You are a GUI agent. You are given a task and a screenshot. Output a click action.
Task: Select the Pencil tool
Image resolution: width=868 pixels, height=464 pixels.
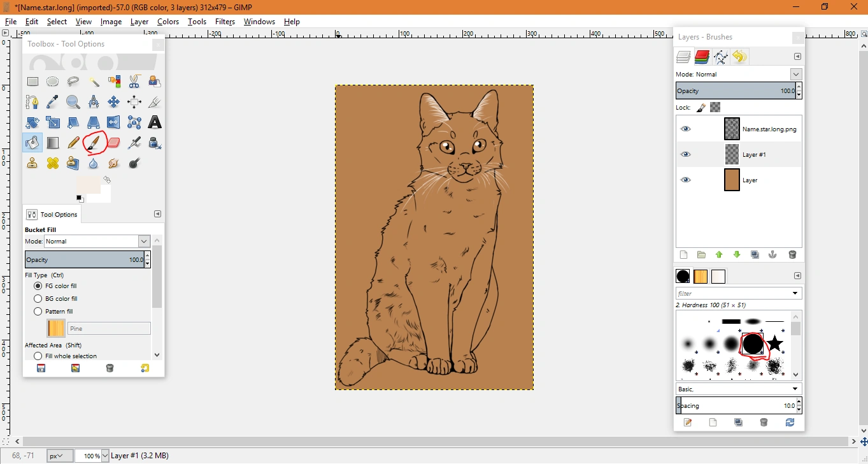[73, 143]
